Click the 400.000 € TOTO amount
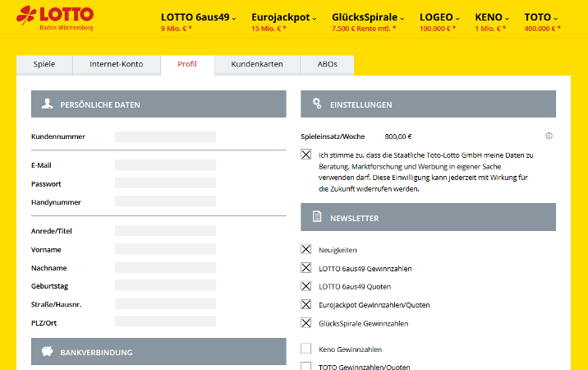The height and width of the screenshot is (370, 588). coord(542,29)
